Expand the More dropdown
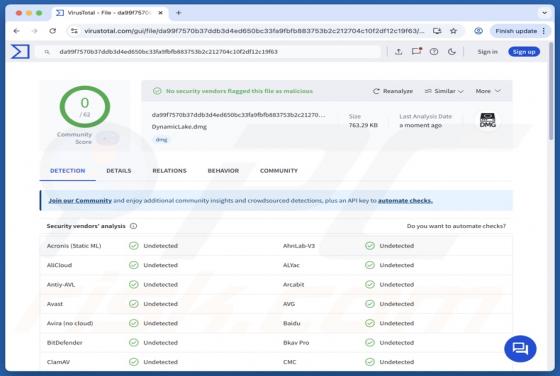 [x=488, y=91]
